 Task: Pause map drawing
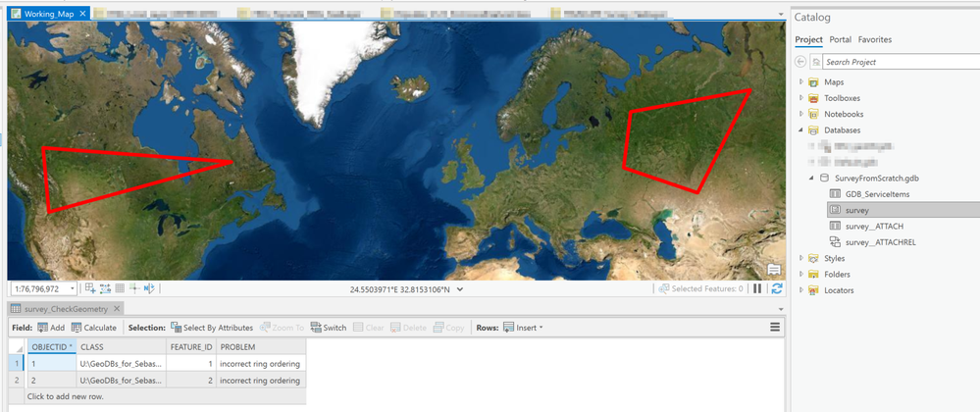coord(757,288)
